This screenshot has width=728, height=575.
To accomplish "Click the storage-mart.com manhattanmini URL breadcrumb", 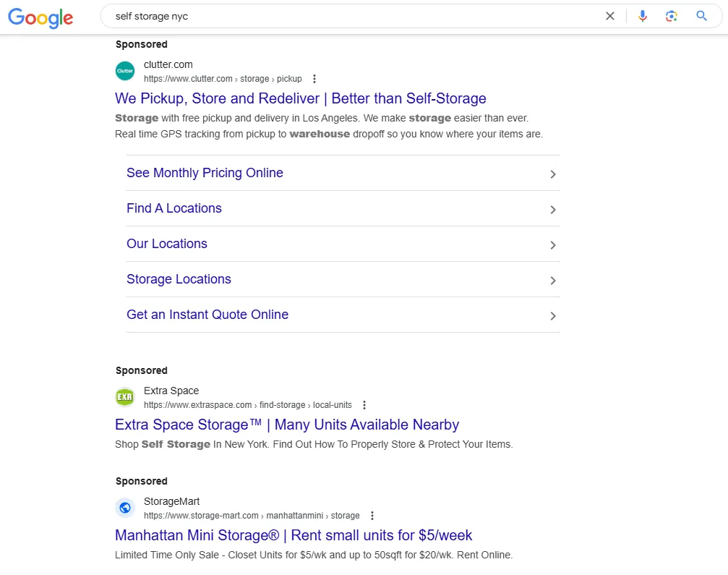I will pyautogui.click(x=252, y=516).
